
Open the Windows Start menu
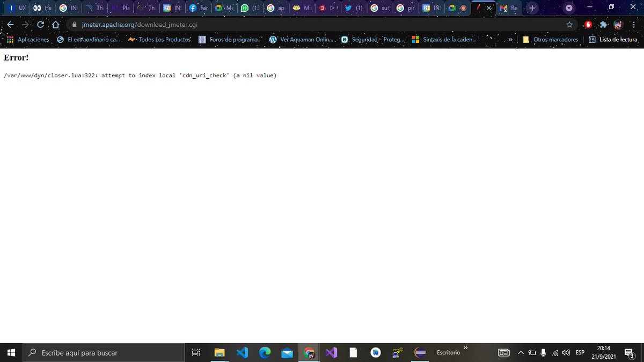click(12, 352)
